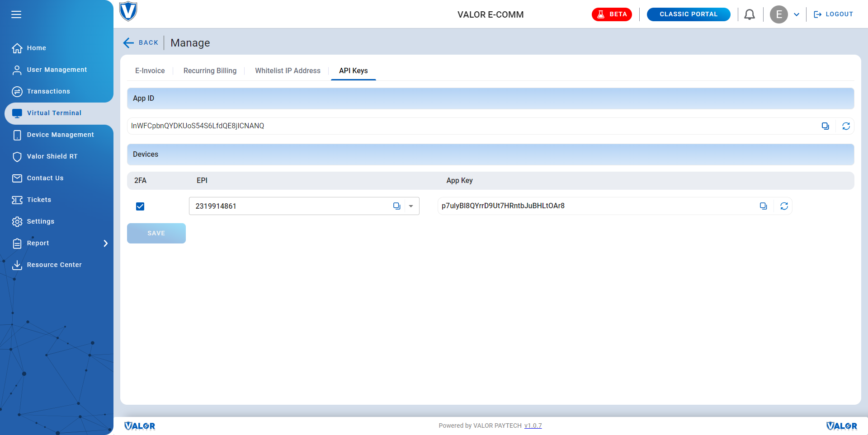The height and width of the screenshot is (435, 868).
Task: Click the user avatar E
Action: pyautogui.click(x=779, y=14)
